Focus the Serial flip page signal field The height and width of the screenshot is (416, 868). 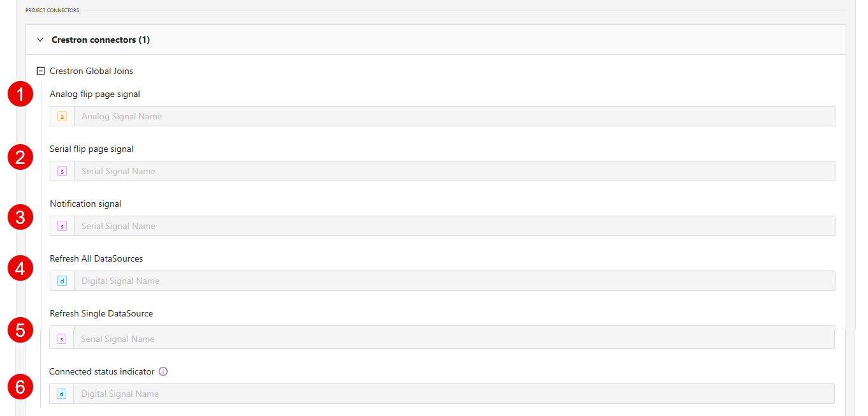point(454,171)
